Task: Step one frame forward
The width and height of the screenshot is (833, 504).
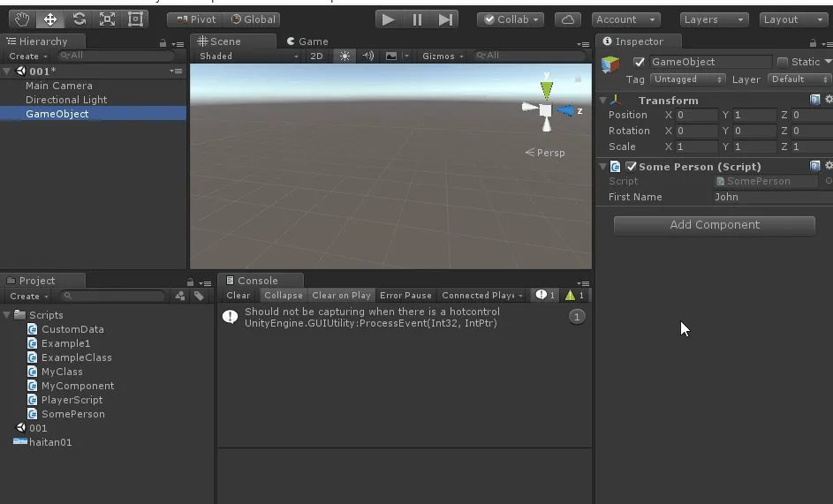Action: pyautogui.click(x=445, y=19)
